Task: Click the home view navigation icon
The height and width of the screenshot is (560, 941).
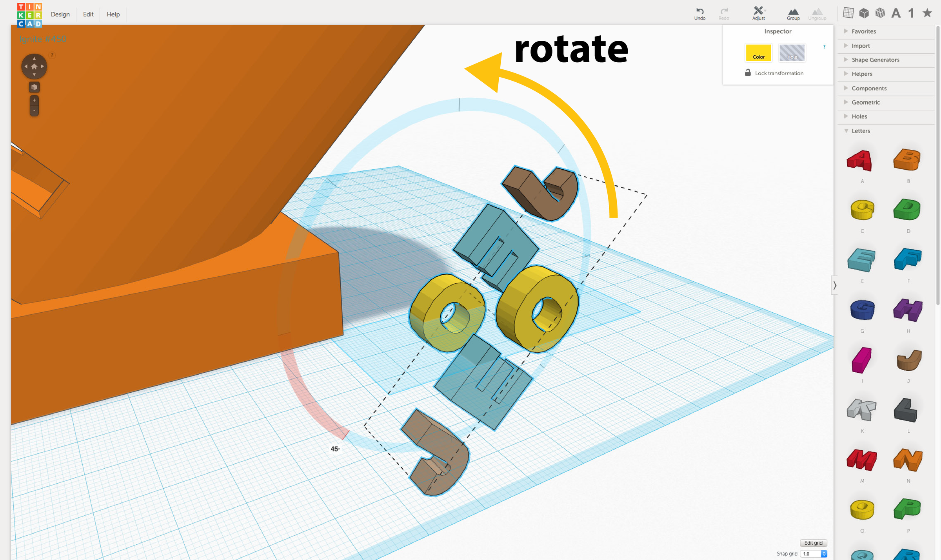Action: tap(34, 67)
